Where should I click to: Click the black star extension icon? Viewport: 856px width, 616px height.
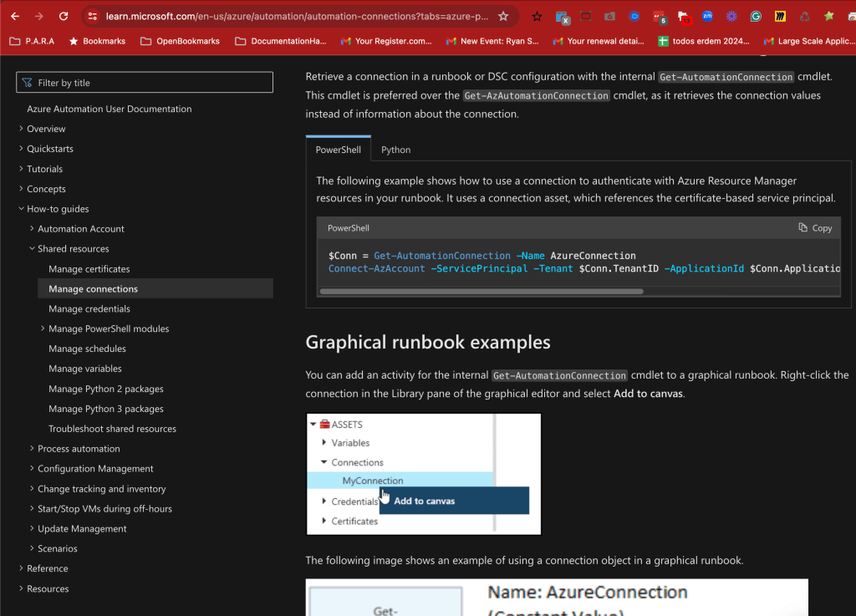(x=538, y=17)
